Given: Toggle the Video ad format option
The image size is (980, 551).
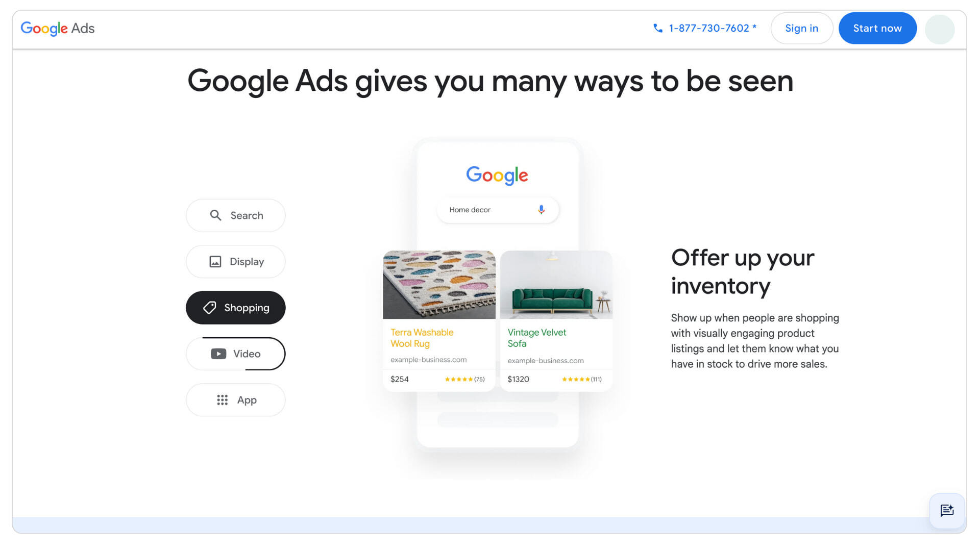Looking at the screenshot, I should pos(236,353).
